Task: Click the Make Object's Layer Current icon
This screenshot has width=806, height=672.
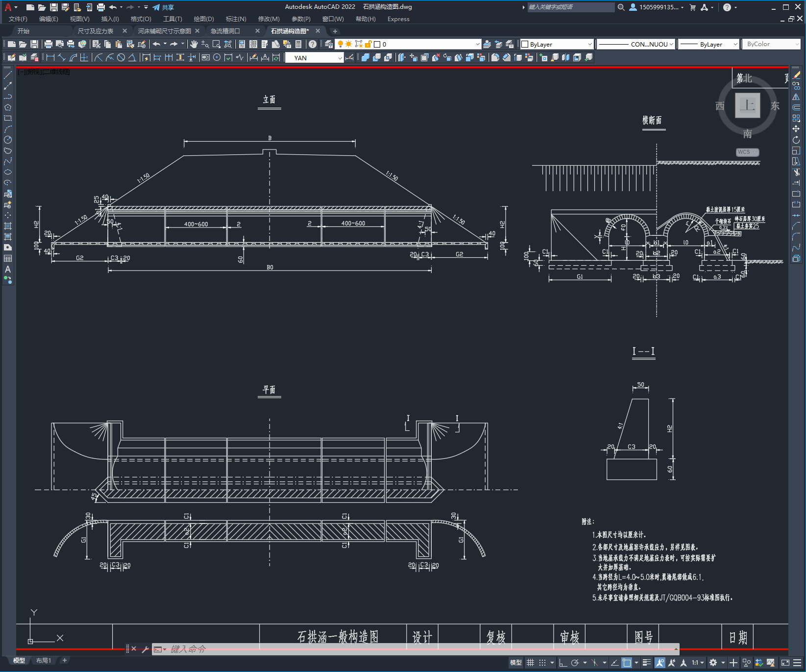Action: click(487, 44)
